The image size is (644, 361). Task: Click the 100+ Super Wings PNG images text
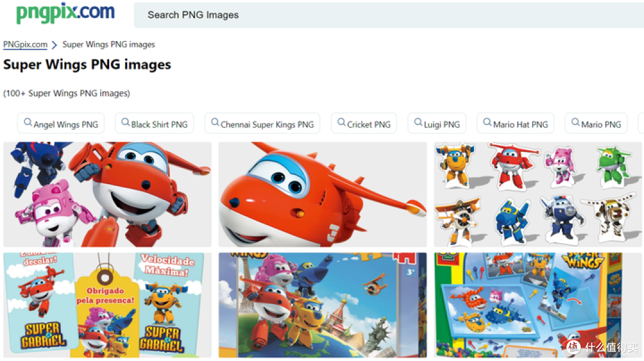(67, 94)
